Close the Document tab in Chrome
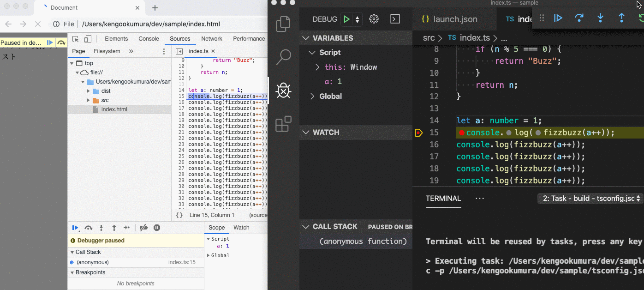Image resolution: width=644 pixels, height=290 pixels. (x=137, y=8)
